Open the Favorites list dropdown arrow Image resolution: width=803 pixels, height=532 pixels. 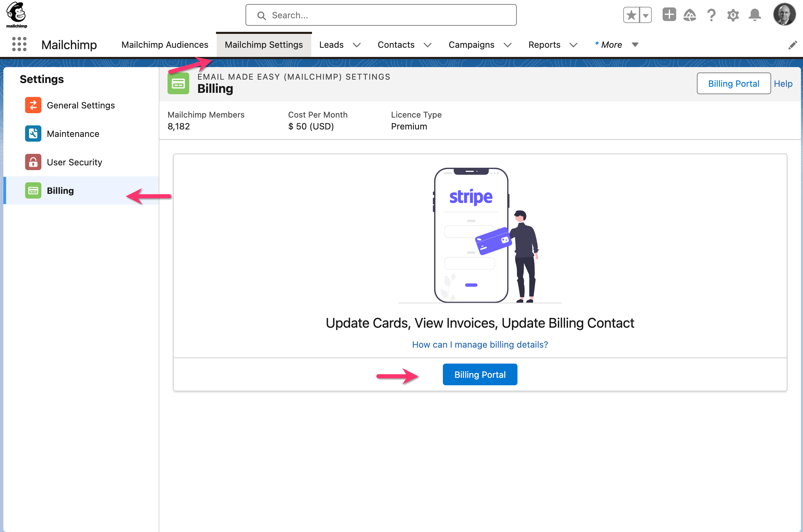(645, 15)
